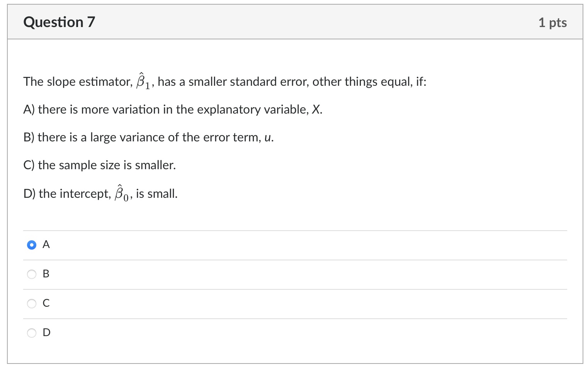Viewport: 588px width, 367px height.
Task: Change answer by selecting option C
Action: tap(32, 304)
